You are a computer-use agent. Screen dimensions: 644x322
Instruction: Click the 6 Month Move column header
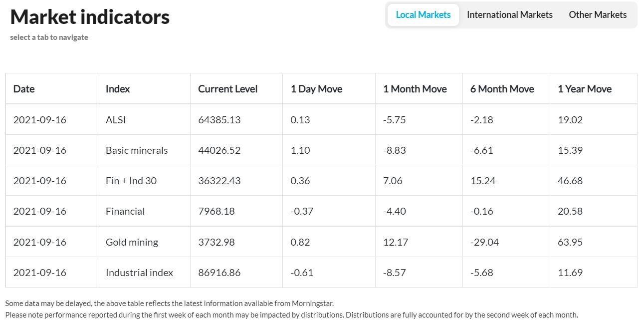pyautogui.click(x=502, y=89)
